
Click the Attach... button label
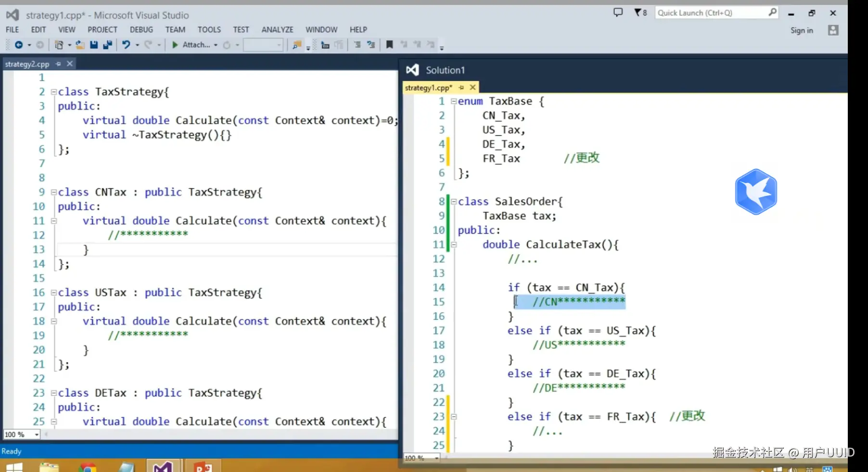(196, 45)
